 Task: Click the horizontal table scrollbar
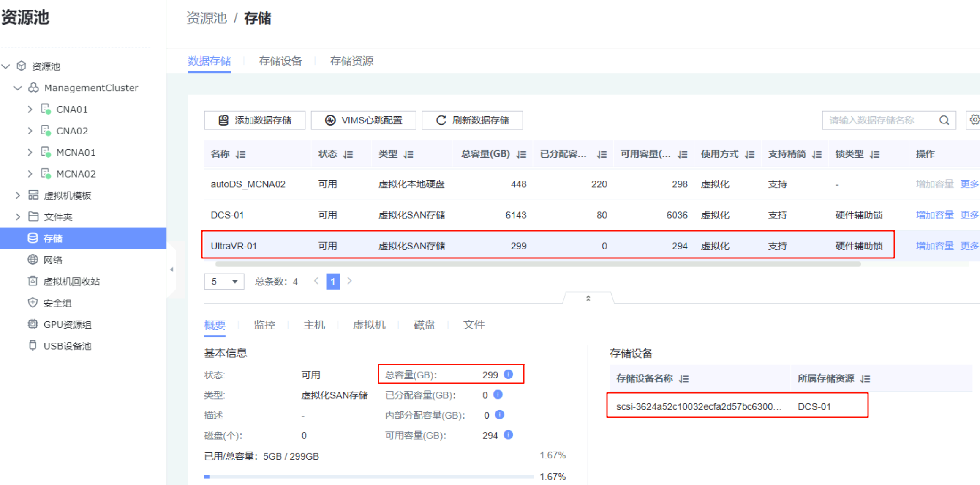537,264
